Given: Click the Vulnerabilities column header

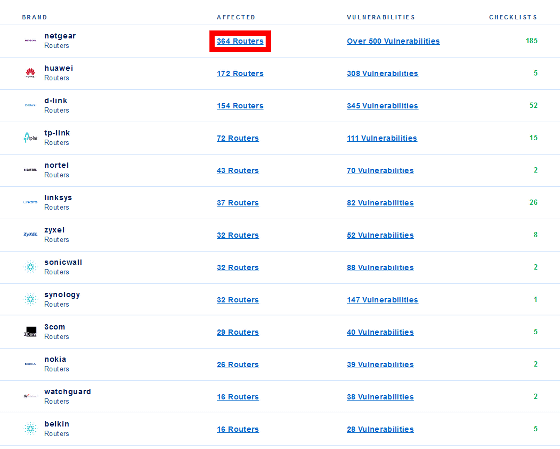Looking at the screenshot, I should pyautogui.click(x=381, y=17).
